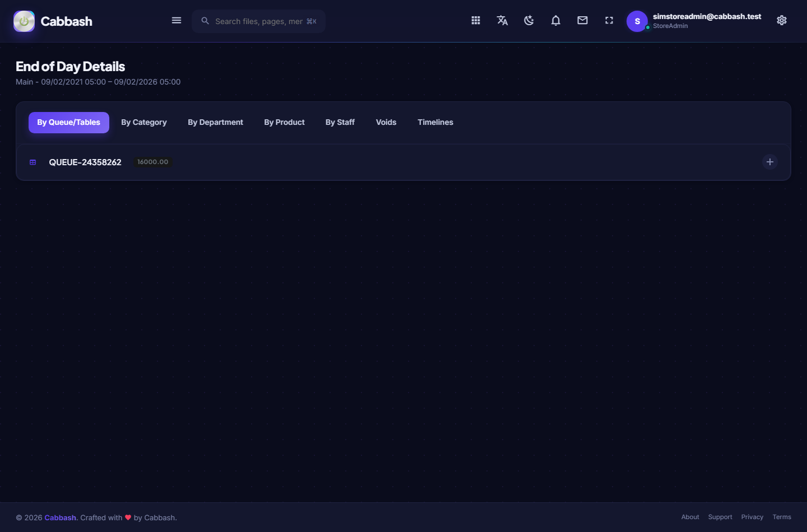Click the StoreAdmin role label
The height and width of the screenshot is (532, 807).
point(670,26)
